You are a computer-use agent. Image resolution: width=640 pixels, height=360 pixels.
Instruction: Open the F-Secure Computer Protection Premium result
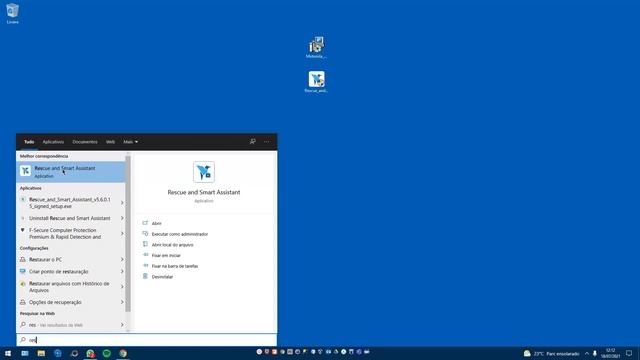click(71, 233)
